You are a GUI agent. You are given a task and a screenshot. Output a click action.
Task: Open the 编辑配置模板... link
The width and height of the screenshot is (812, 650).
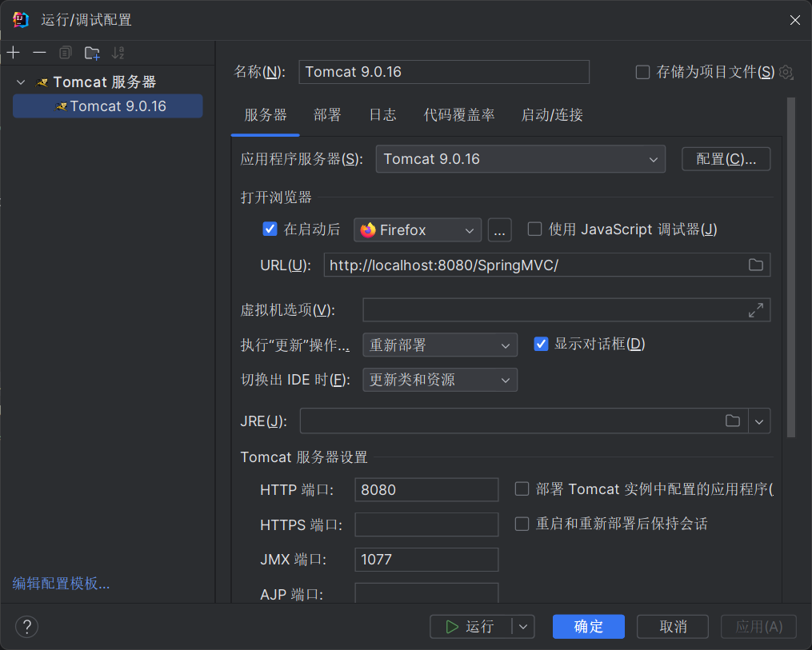pyautogui.click(x=61, y=583)
